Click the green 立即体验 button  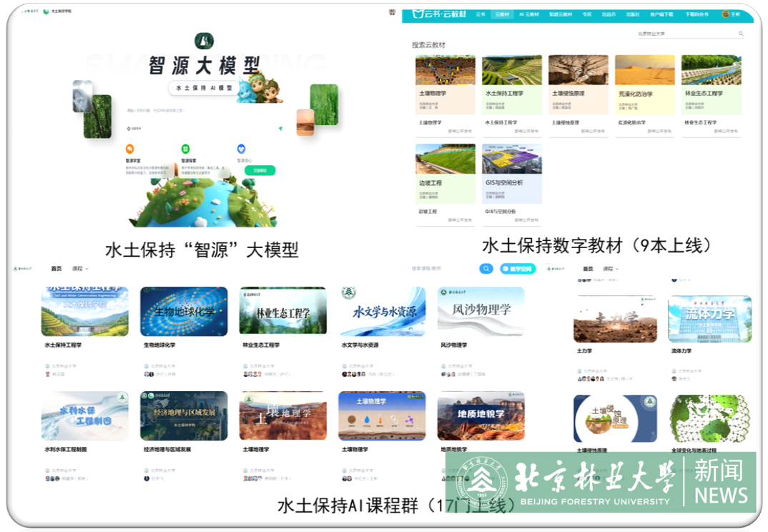pyautogui.click(x=260, y=170)
